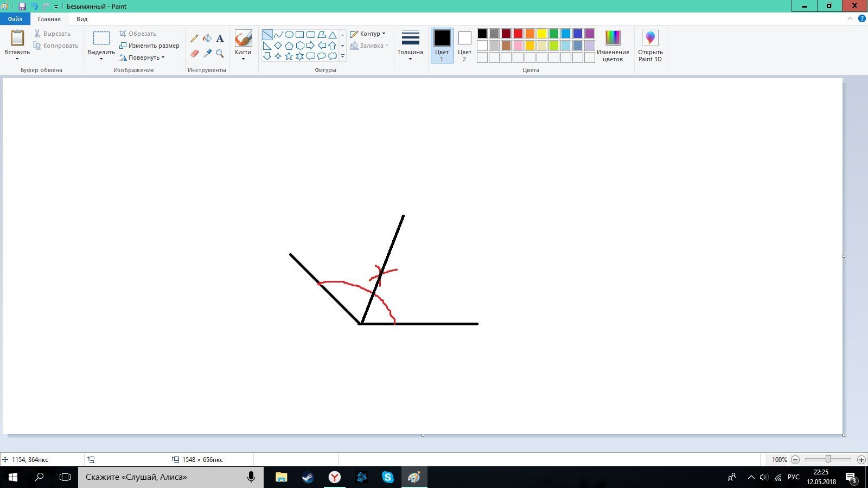Image resolution: width=868 pixels, height=488 pixels.
Task: Open Изменение цветов color editor
Action: pyautogui.click(x=612, y=46)
